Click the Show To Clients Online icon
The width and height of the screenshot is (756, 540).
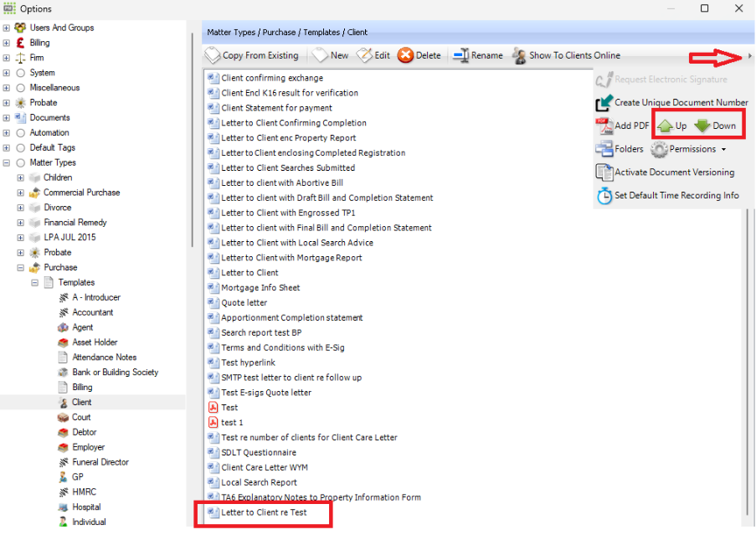coord(519,55)
